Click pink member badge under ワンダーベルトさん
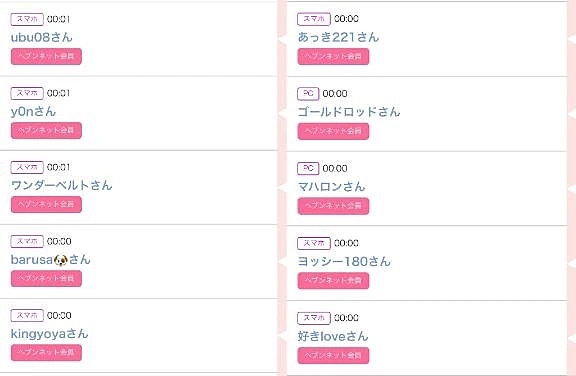The width and height of the screenshot is (576, 376). point(46,205)
